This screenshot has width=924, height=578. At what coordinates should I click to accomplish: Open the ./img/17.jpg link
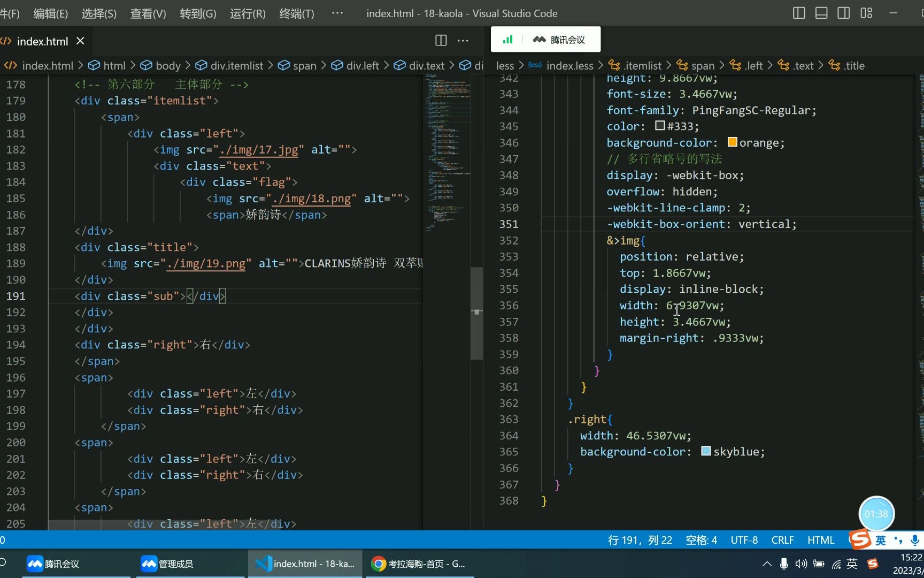click(259, 150)
